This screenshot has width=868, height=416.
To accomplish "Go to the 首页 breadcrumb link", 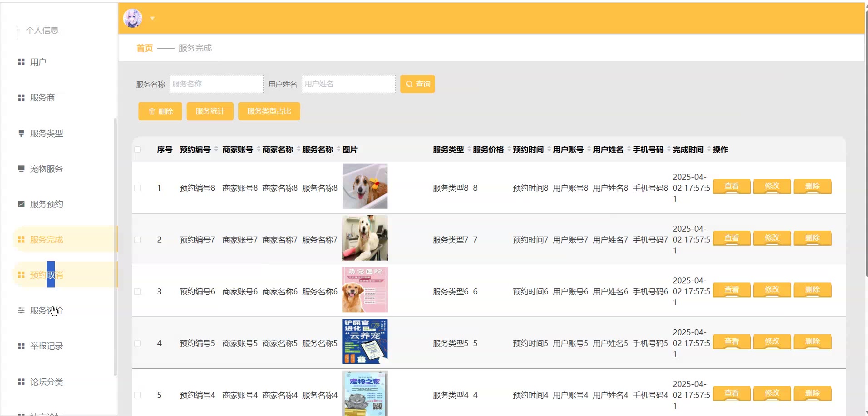I will pyautogui.click(x=144, y=48).
